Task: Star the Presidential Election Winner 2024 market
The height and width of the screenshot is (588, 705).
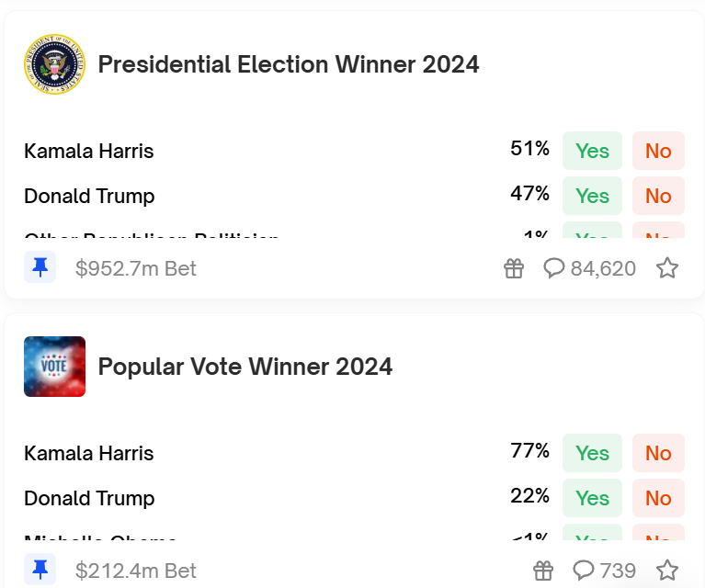Action: click(x=667, y=268)
